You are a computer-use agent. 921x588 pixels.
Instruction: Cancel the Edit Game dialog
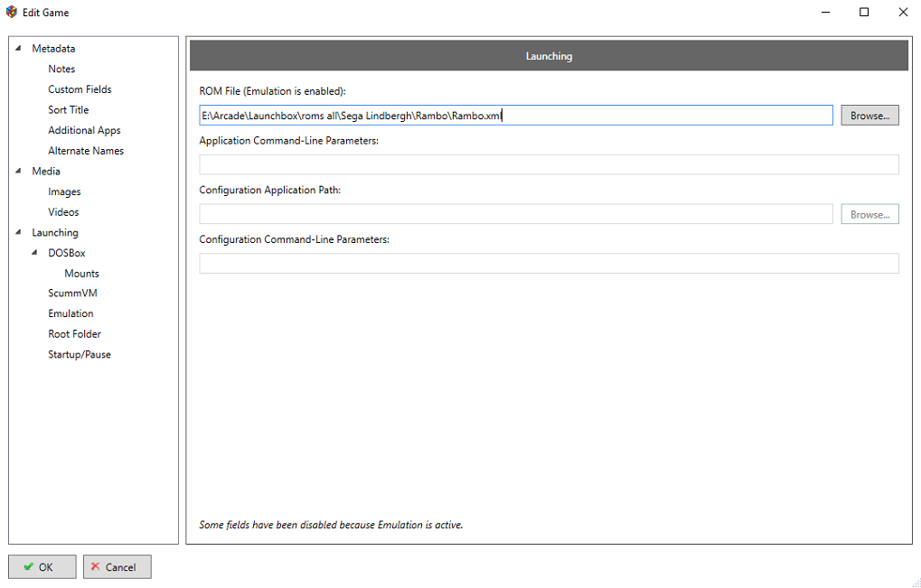coord(117,567)
